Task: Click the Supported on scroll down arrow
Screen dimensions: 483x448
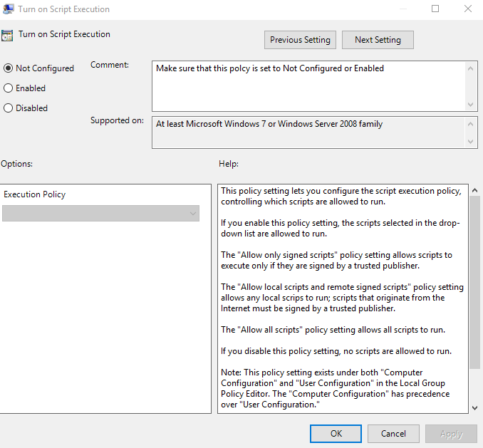Action: coord(471,142)
